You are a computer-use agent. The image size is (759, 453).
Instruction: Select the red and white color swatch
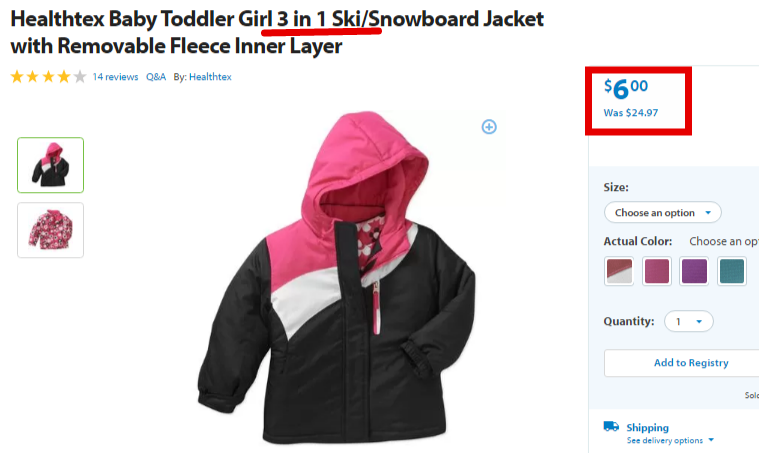[x=619, y=271]
